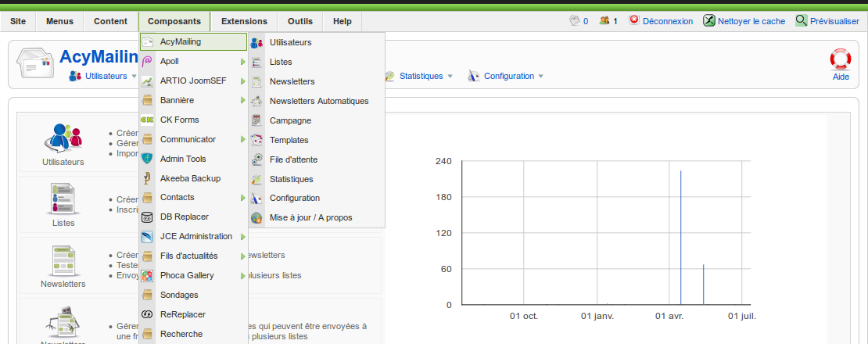The width and height of the screenshot is (868, 344).
Task: Expand the Fils d'actualités submenu arrow
Action: tap(242, 256)
